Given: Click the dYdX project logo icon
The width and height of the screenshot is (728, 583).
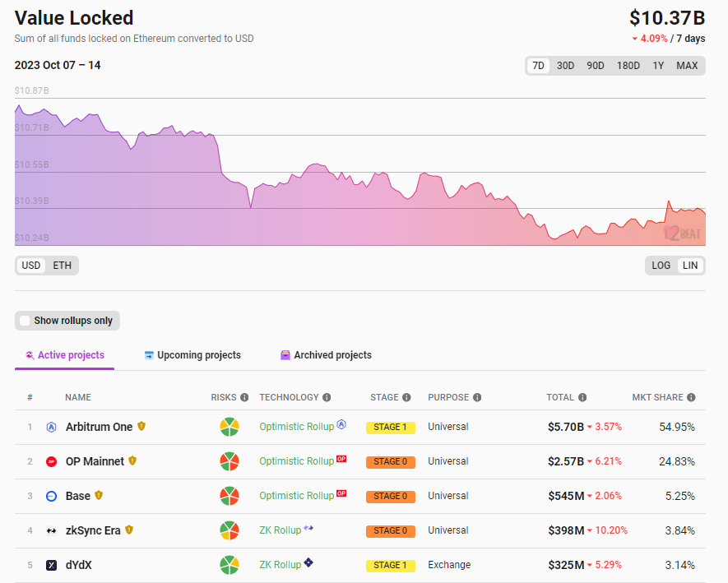Looking at the screenshot, I should coord(51,565).
